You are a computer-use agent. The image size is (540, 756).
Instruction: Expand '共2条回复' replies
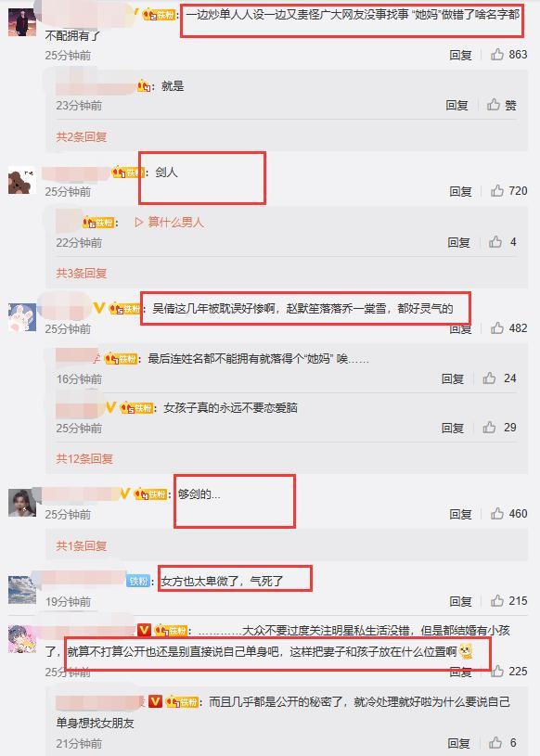[81, 137]
